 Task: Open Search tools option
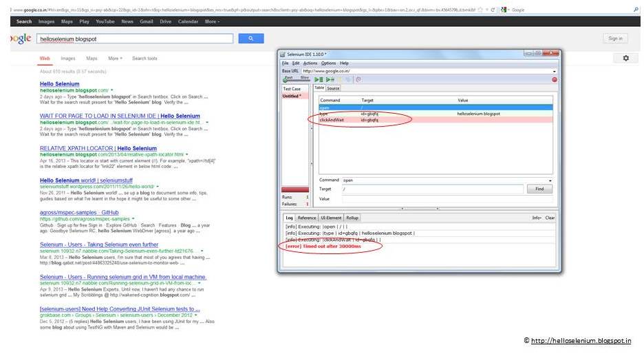click(144, 59)
